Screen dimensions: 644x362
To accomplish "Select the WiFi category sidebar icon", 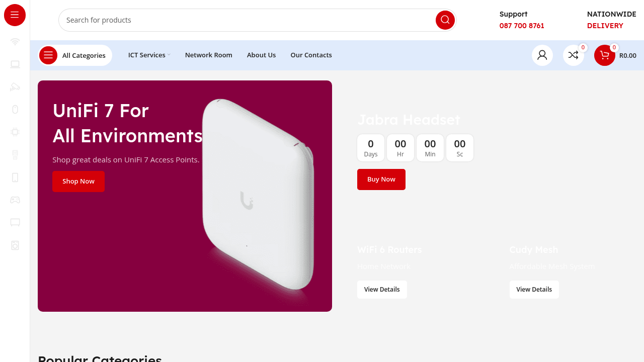I will [15, 41].
